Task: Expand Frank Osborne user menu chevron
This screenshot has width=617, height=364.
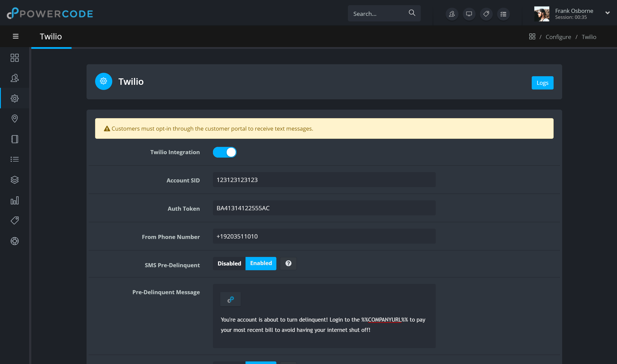Action: click(607, 13)
